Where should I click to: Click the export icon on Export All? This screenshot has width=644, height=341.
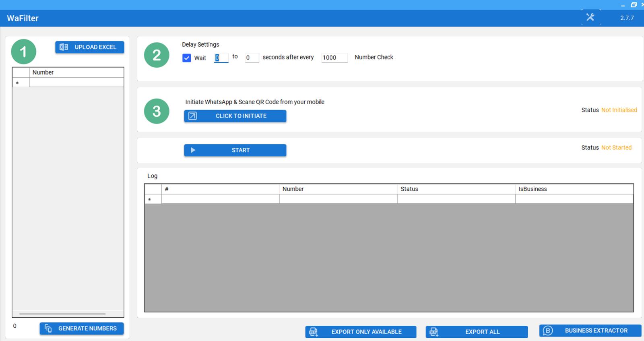[433, 332]
